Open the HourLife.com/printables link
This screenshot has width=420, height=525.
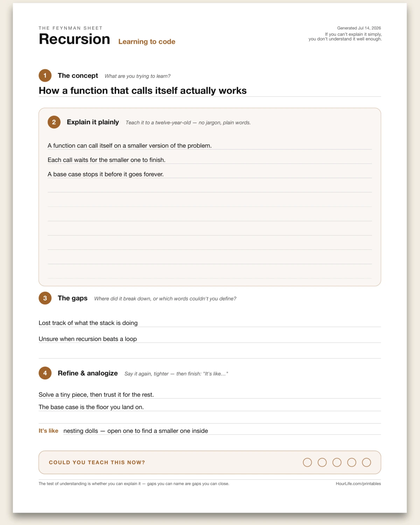point(358,484)
